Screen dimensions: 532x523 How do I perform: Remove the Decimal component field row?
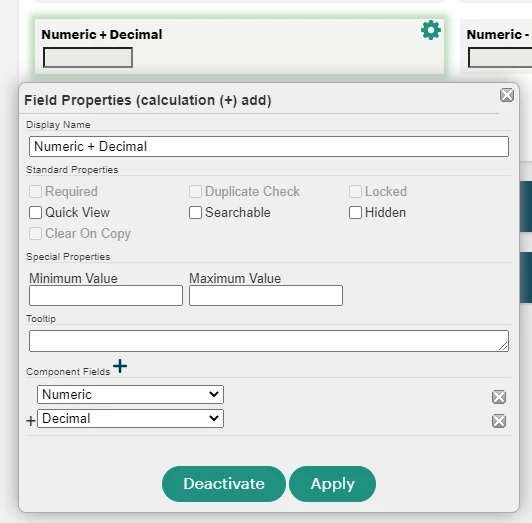[x=499, y=421]
